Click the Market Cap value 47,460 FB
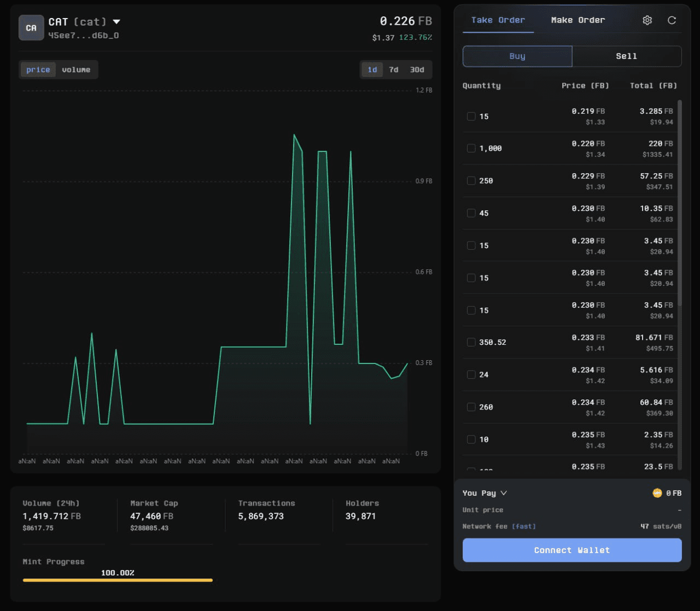This screenshot has width=700, height=611. 151,516
